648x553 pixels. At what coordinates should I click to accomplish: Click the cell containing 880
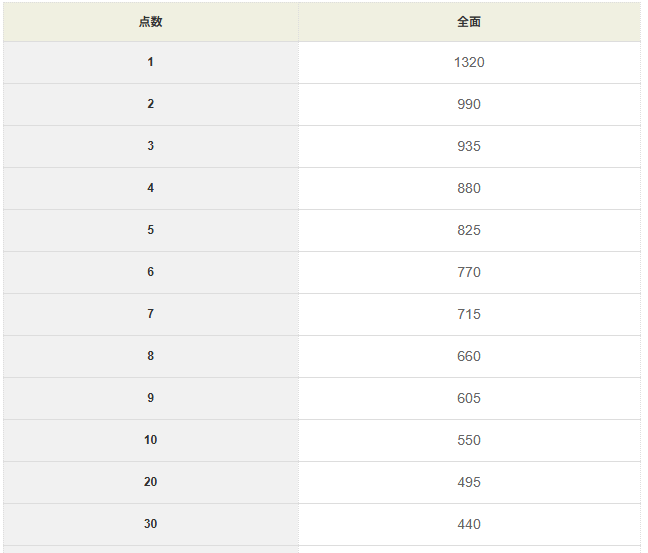click(468, 189)
